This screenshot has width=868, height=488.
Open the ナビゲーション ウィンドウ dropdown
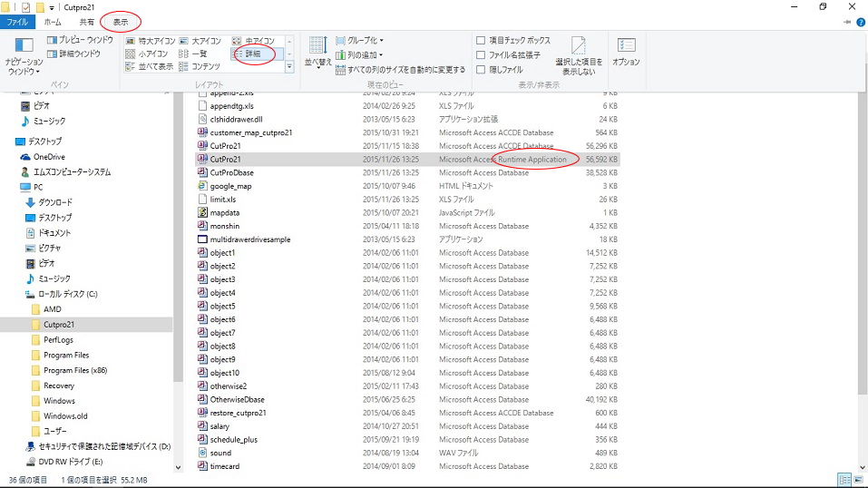click(24, 56)
